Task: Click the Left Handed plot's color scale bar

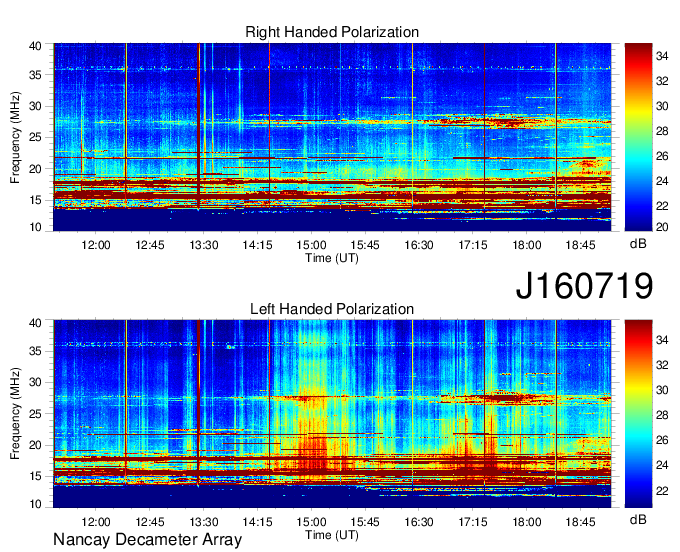Action: 638,414
